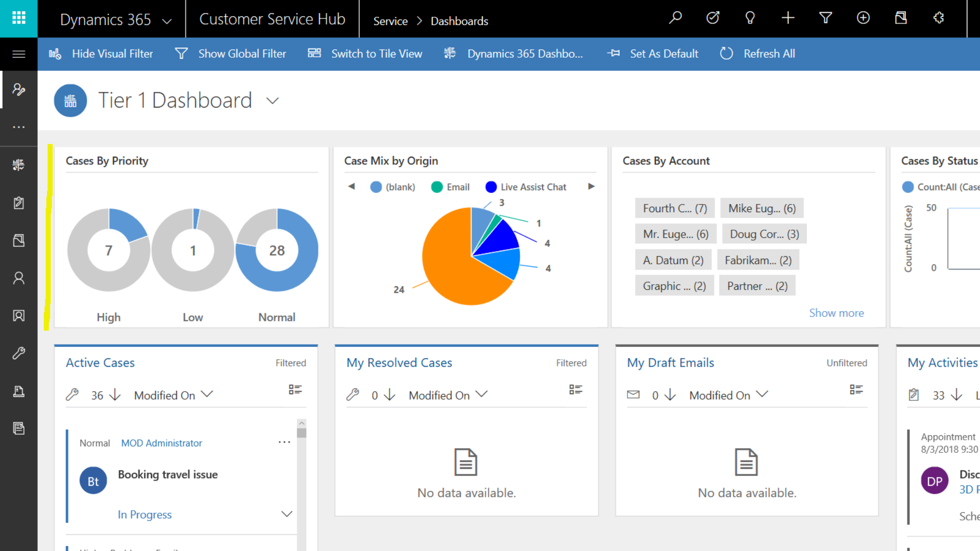
Task: Filter by Fabrikam... (2) account tag
Action: 758,260
